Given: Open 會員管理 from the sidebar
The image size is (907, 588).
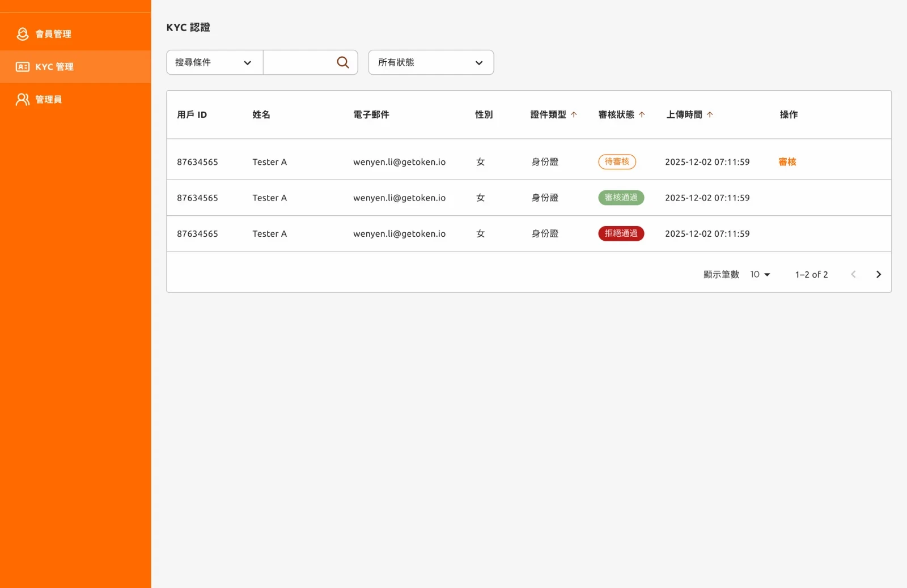Looking at the screenshot, I should click(53, 33).
